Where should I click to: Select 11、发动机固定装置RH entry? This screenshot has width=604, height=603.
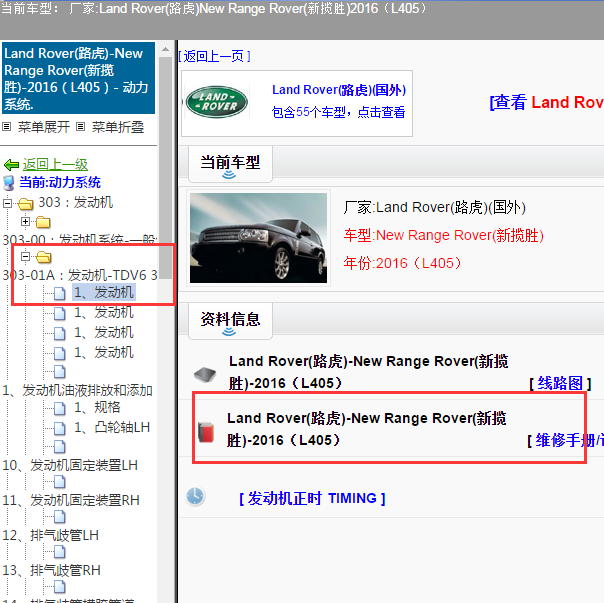tap(71, 500)
